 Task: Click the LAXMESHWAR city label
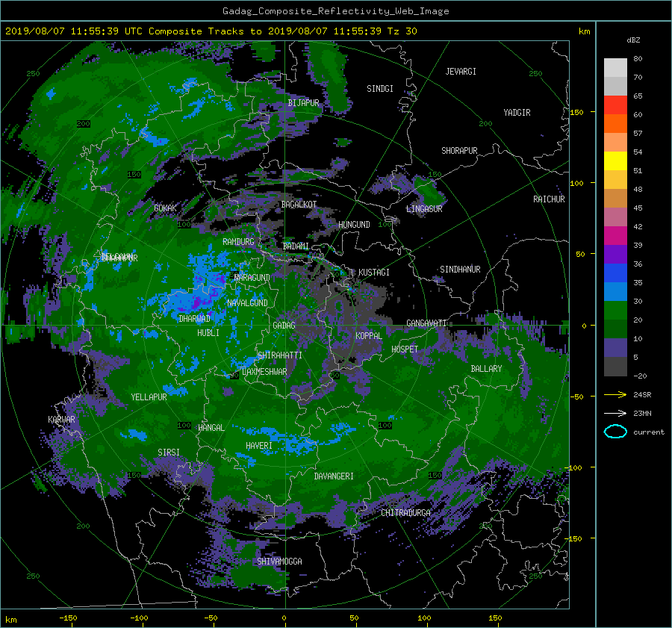pyautogui.click(x=264, y=372)
